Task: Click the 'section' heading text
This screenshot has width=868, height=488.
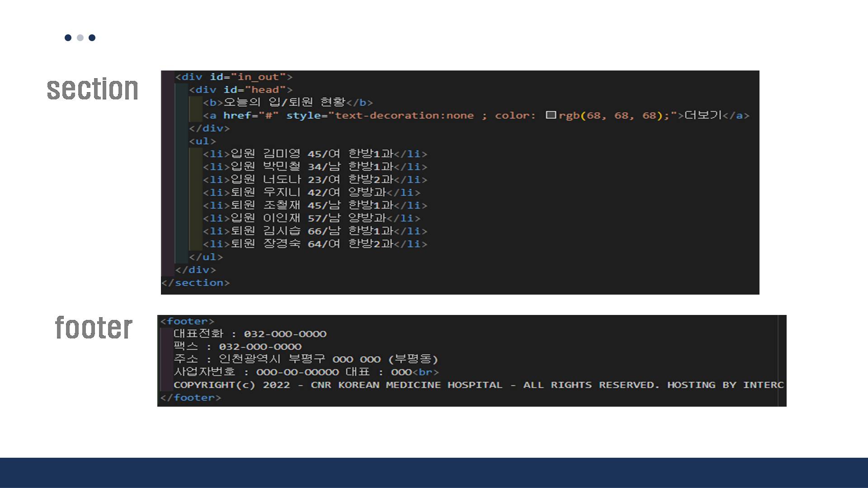Action: coord(93,89)
